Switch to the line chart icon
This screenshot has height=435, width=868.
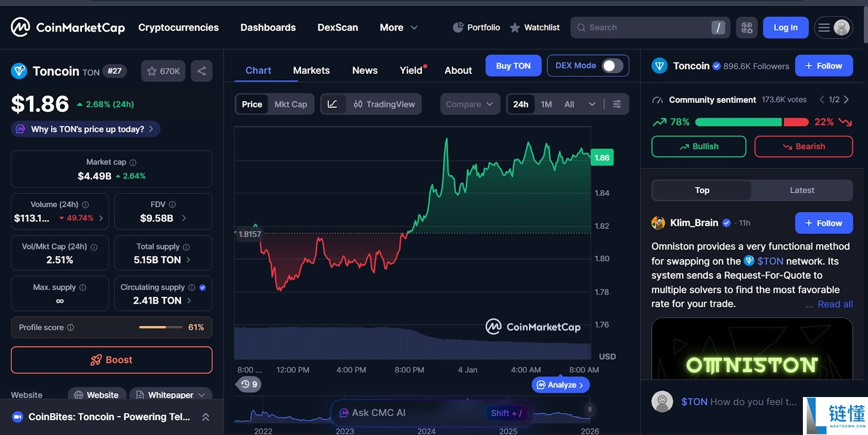pos(333,104)
